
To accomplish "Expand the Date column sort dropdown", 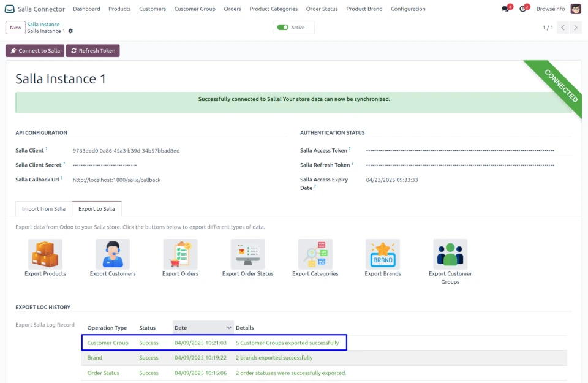I will [229, 328].
